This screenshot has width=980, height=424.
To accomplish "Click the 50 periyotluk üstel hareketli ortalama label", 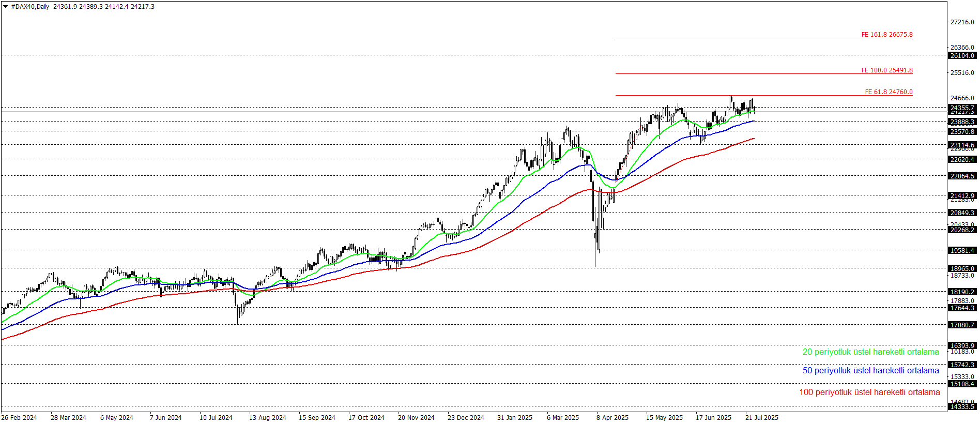I will tap(870, 371).
